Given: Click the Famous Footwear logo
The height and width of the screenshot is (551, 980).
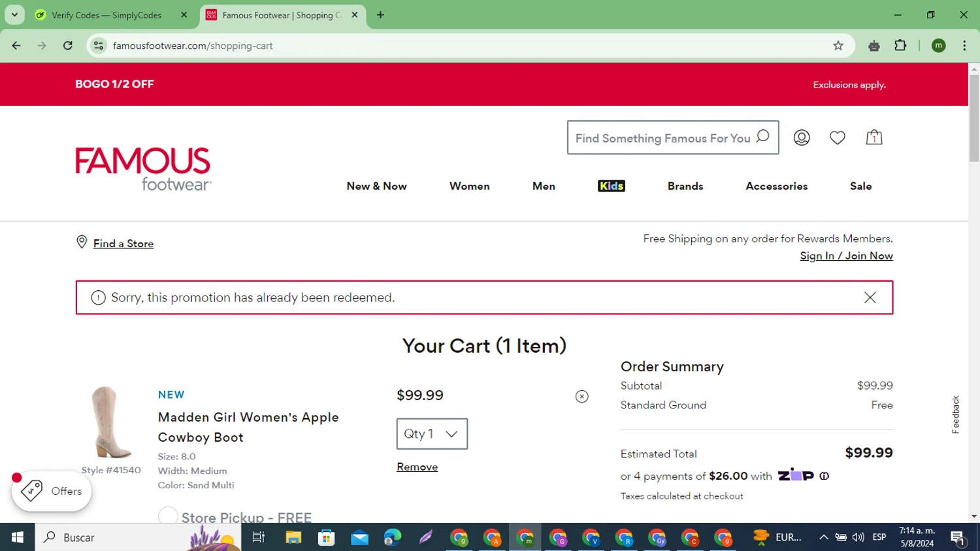Looking at the screenshot, I should click(x=143, y=169).
